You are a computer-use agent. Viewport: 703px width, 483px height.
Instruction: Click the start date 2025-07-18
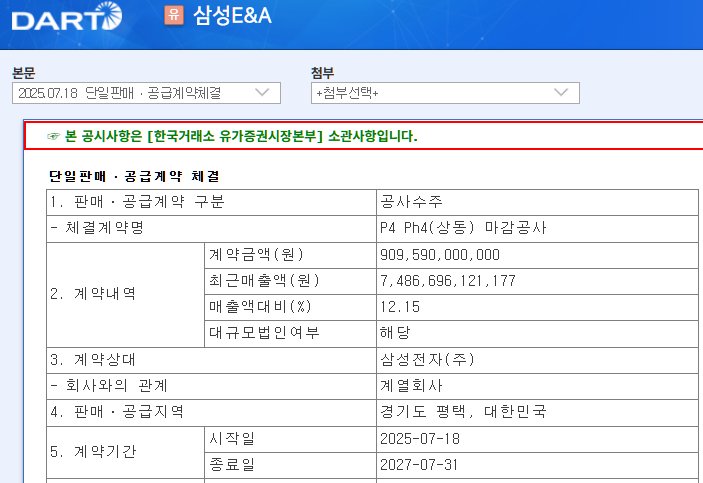pos(420,439)
